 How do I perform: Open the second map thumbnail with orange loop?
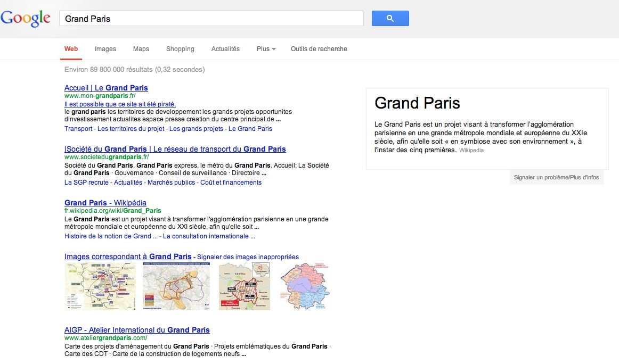click(176, 286)
